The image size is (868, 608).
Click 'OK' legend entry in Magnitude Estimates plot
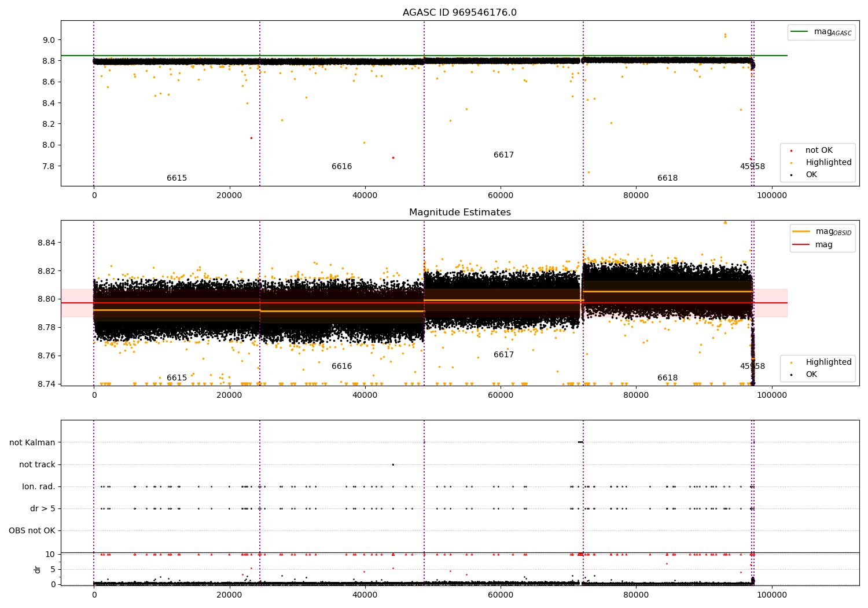coord(805,375)
